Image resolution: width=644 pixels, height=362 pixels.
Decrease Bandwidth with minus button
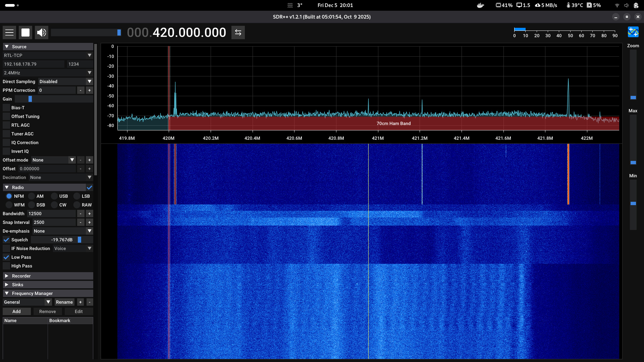[80, 214]
